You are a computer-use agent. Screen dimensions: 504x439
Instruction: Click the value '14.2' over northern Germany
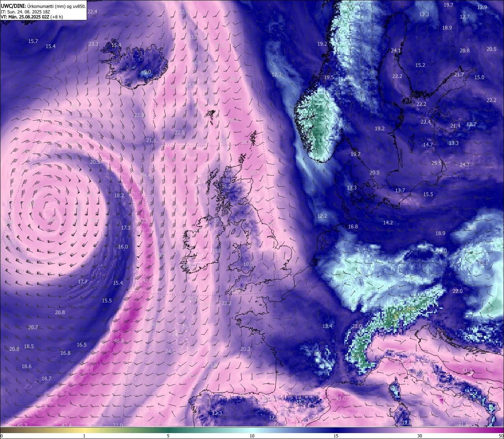(x=388, y=222)
